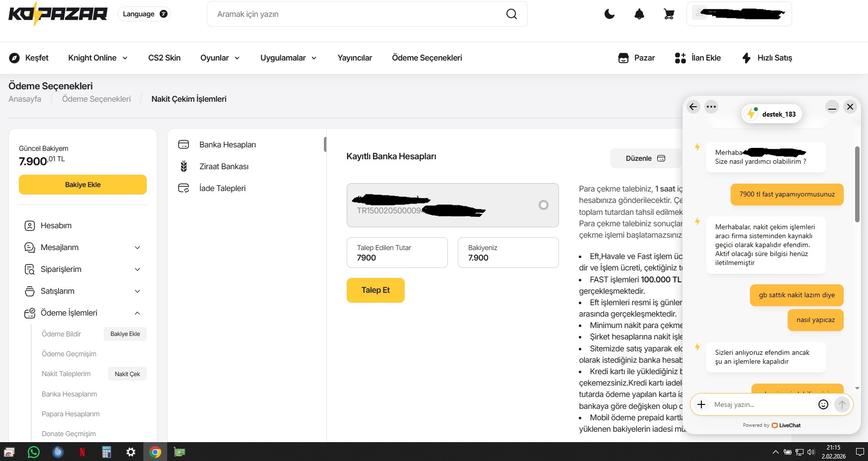Expand the Satışlarım section chevron
Screen dimensions: 868x461
click(x=137, y=291)
